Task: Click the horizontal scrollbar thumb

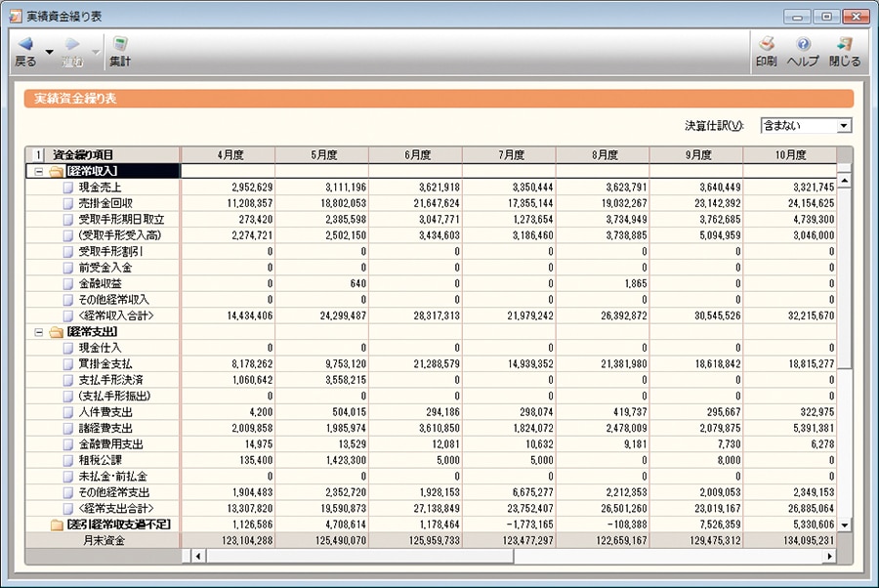Action: [359, 556]
